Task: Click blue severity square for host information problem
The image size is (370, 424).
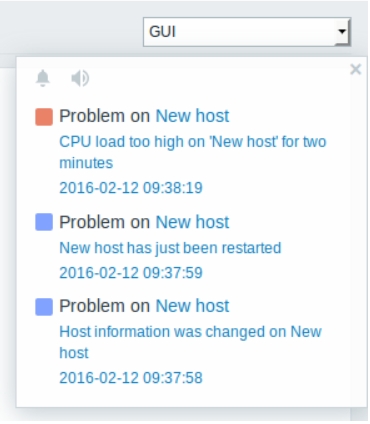Action: point(44,307)
